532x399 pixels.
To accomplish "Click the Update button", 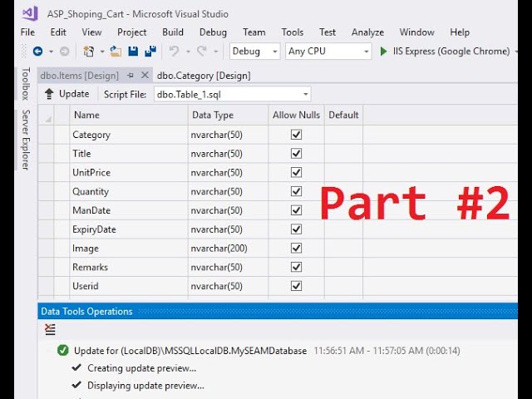I will pos(67,94).
